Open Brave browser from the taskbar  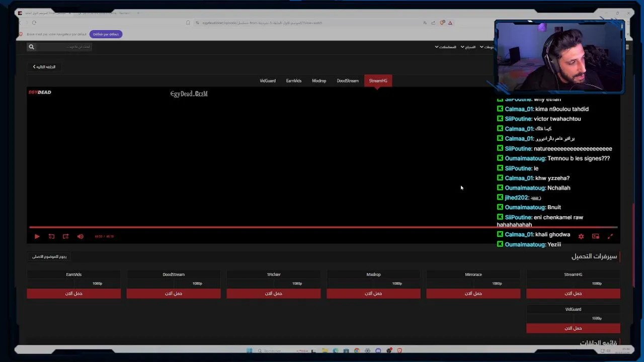pyautogui.click(x=399, y=351)
